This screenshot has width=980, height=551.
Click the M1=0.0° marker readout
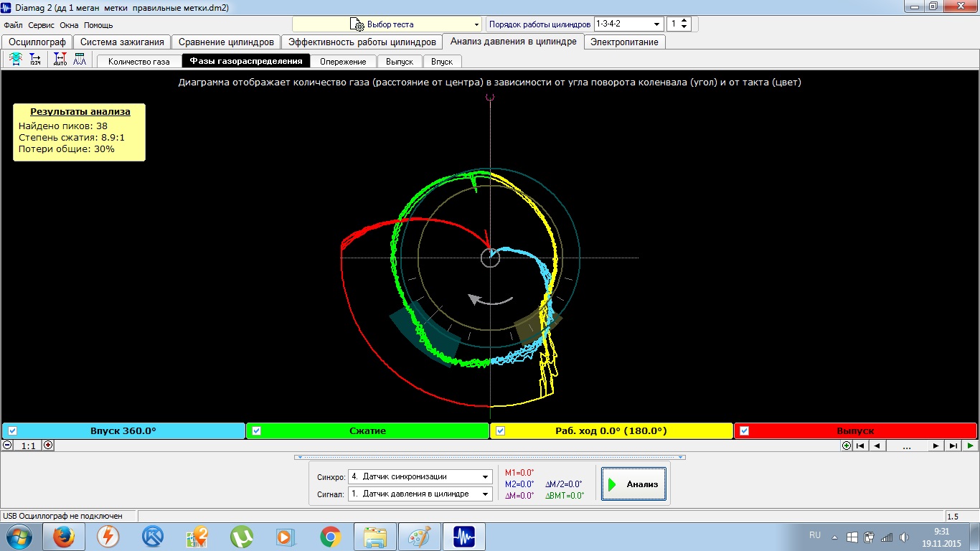[x=519, y=472]
